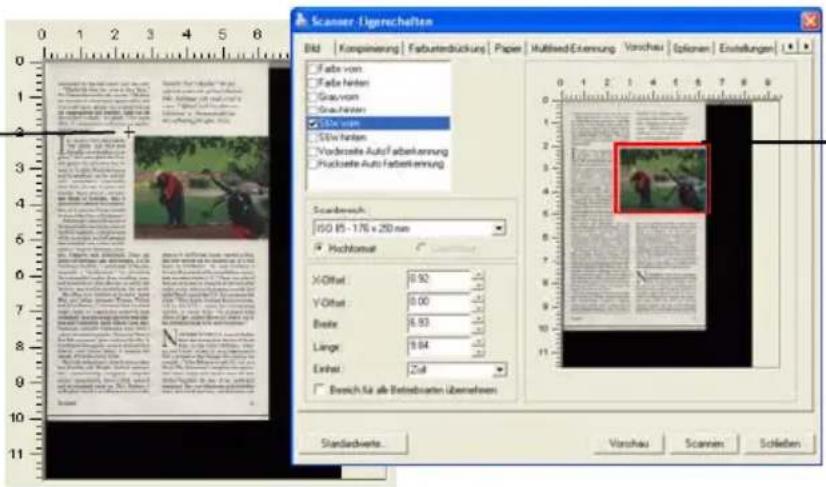This screenshot has width=826, height=487.
Task: Click the X-Offset value field
Action: (438, 280)
